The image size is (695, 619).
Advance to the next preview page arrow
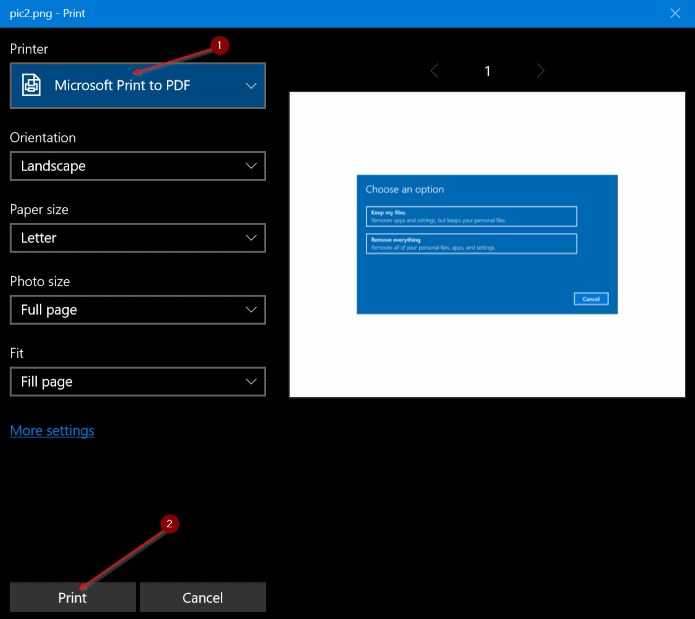click(x=540, y=71)
